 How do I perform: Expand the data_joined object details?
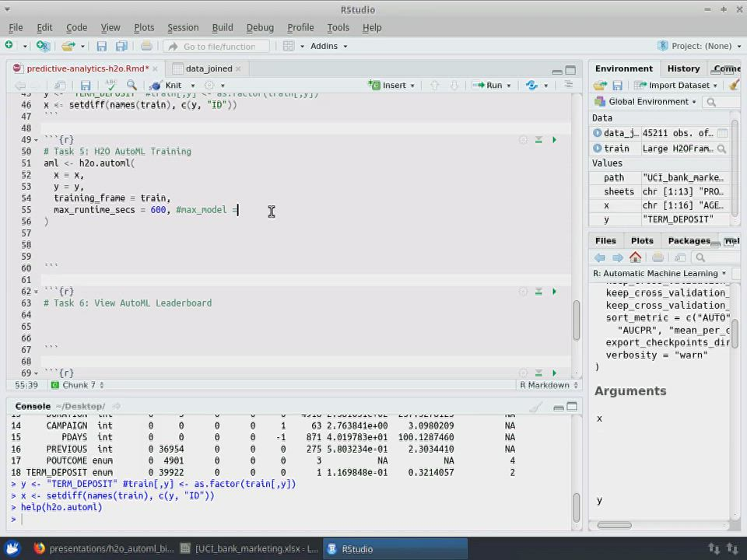597,134
